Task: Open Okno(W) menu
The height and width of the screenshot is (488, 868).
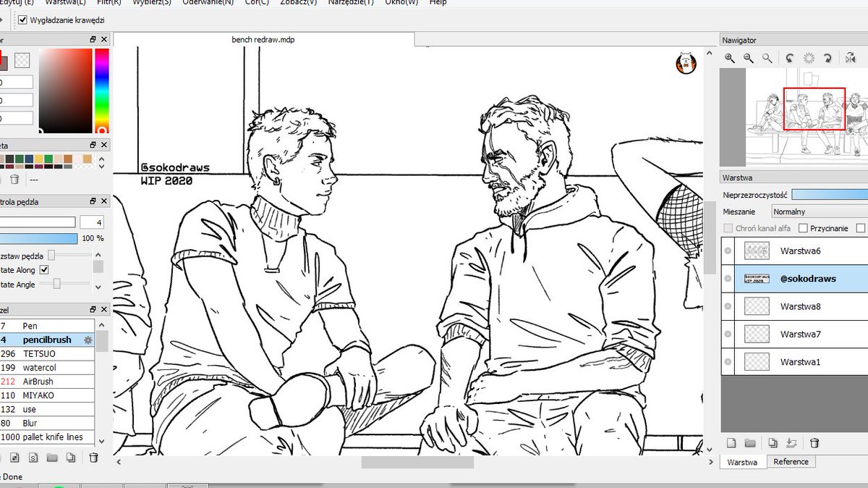Action: coord(402,3)
